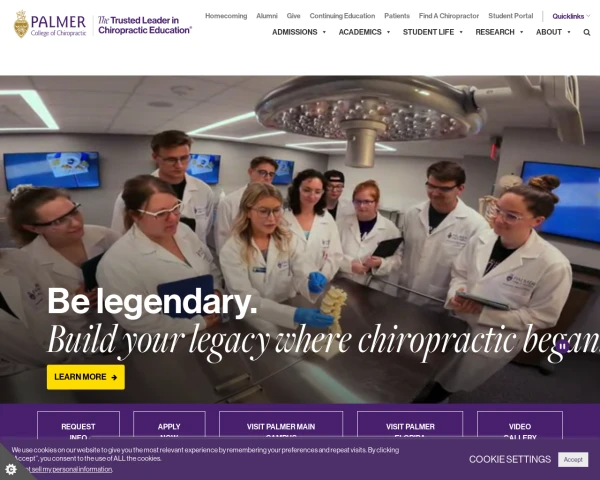Accept the cookies
Image resolution: width=600 pixels, height=480 pixels.
click(x=573, y=459)
